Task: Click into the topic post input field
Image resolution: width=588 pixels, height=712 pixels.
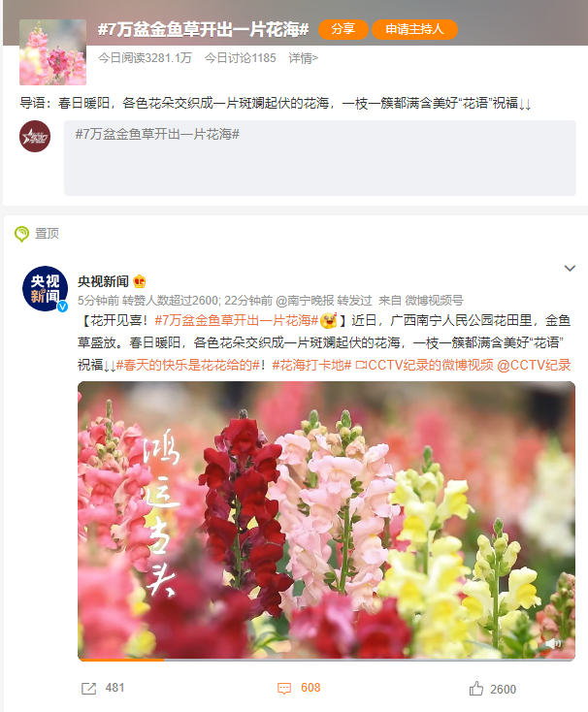Action: pyautogui.click(x=320, y=158)
